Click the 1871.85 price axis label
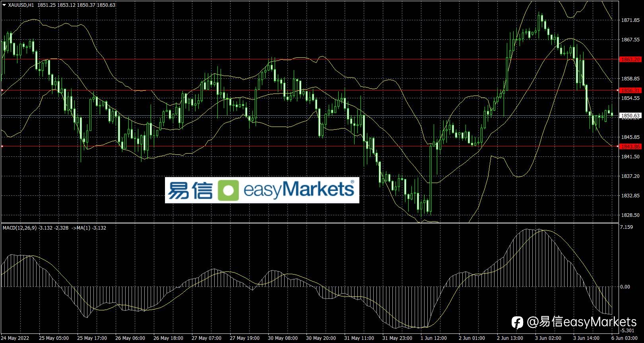This screenshot has height=343, width=644. tap(630, 20)
